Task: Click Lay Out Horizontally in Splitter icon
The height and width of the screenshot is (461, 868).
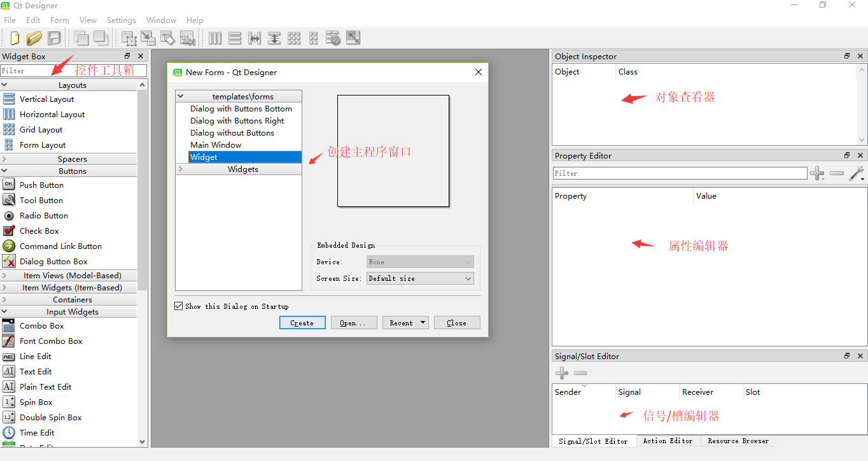Action: click(x=255, y=38)
